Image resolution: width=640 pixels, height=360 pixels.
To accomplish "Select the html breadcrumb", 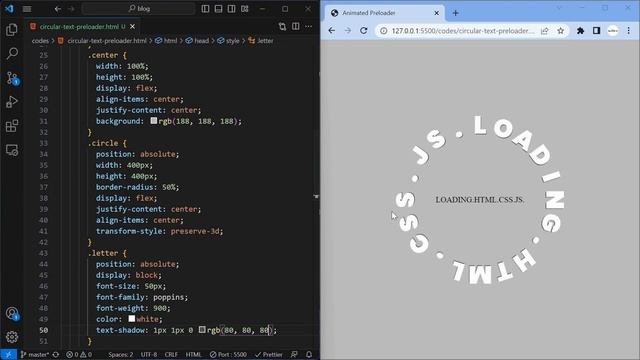I will pyautogui.click(x=166, y=41).
